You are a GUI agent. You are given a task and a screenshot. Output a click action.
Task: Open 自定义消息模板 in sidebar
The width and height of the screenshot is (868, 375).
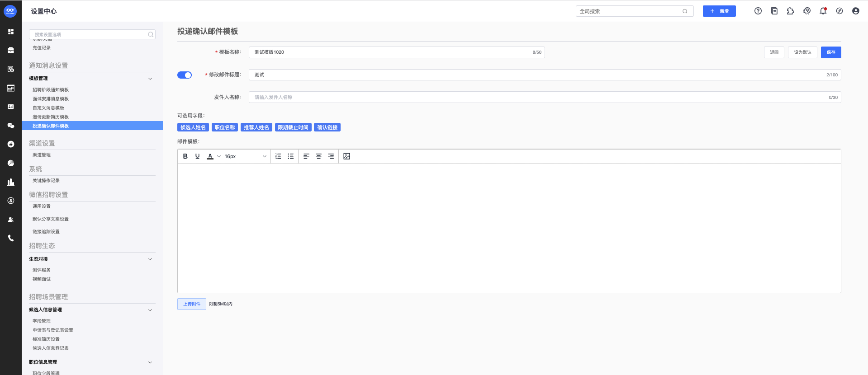48,108
